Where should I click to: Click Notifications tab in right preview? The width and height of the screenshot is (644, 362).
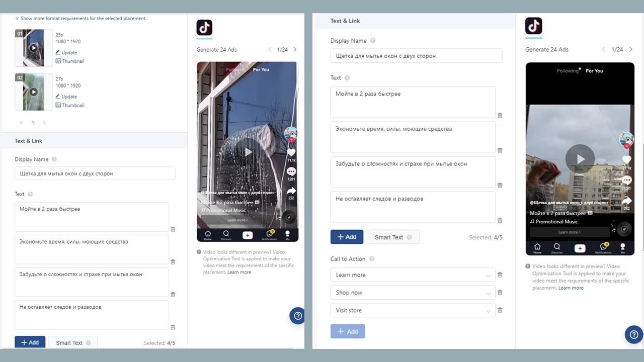(603, 248)
